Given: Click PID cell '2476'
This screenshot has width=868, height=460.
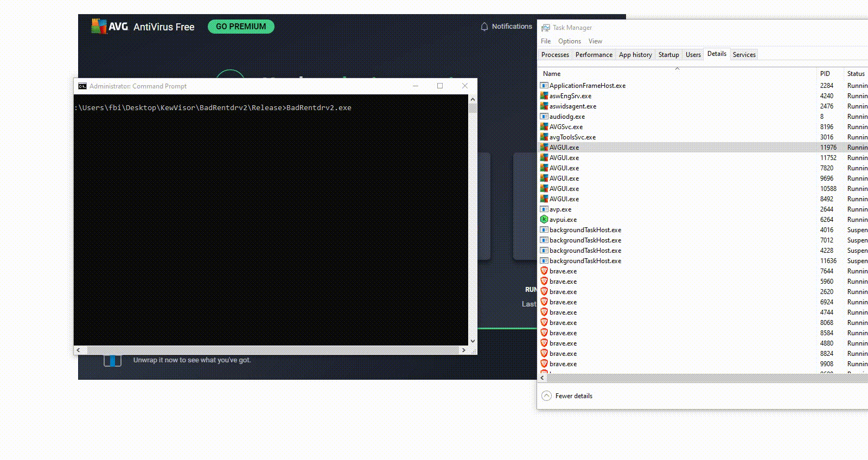Looking at the screenshot, I should tap(827, 106).
